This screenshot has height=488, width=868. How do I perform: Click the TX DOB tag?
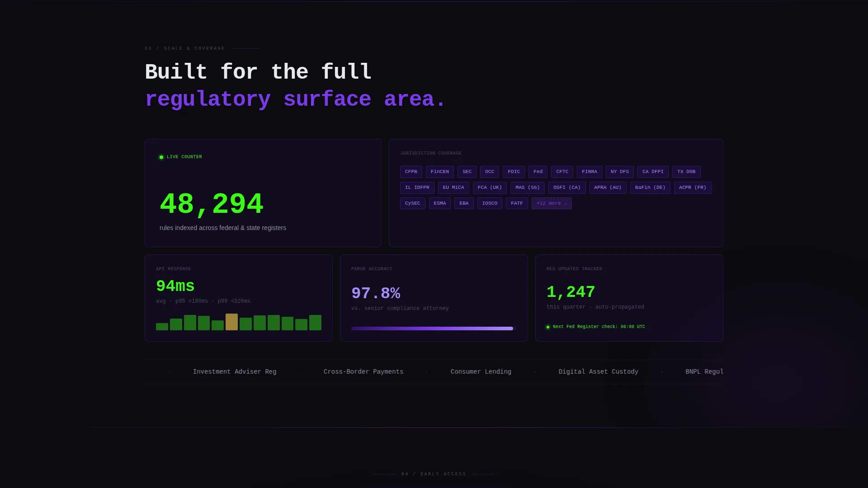click(x=686, y=172)
